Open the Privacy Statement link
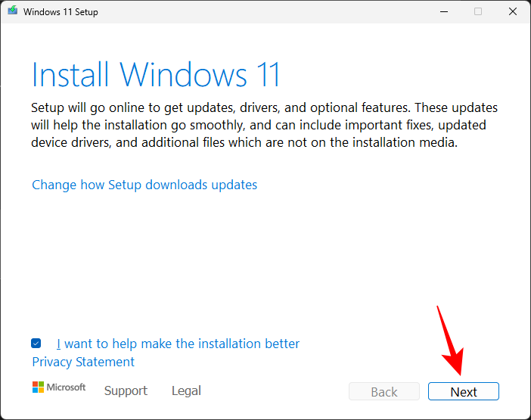This screenshot has height=420, width=531. point(83,362)
